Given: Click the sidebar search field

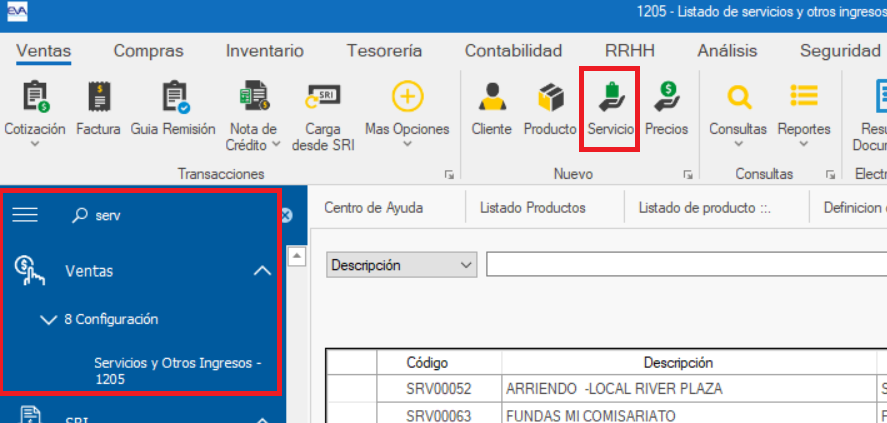Looking at the screenshot, I should 170,215.
